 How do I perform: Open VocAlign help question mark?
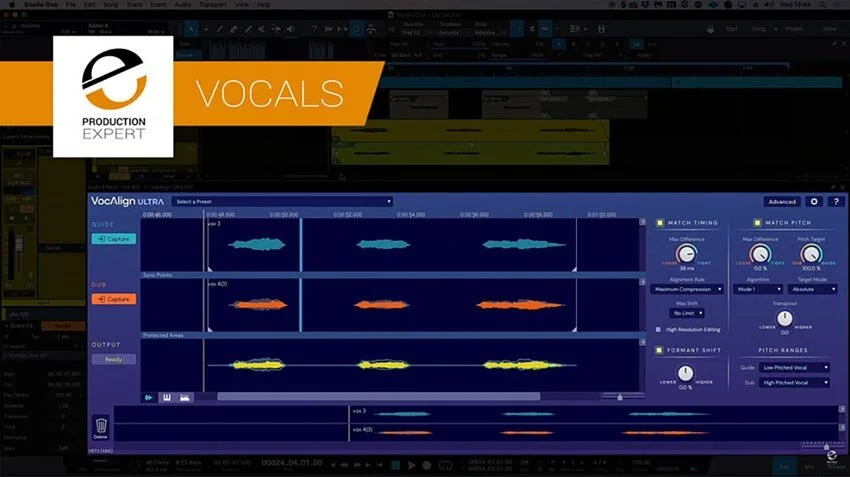[836, 202]
